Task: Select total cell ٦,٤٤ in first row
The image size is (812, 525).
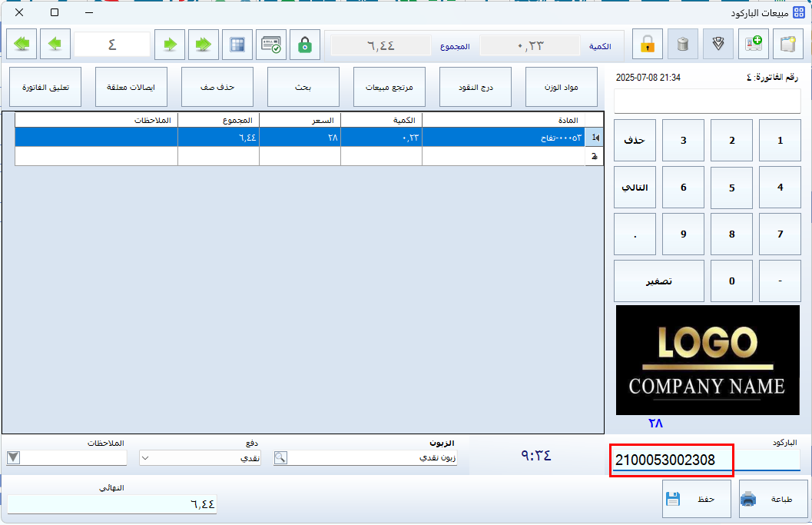Action: 218,138
